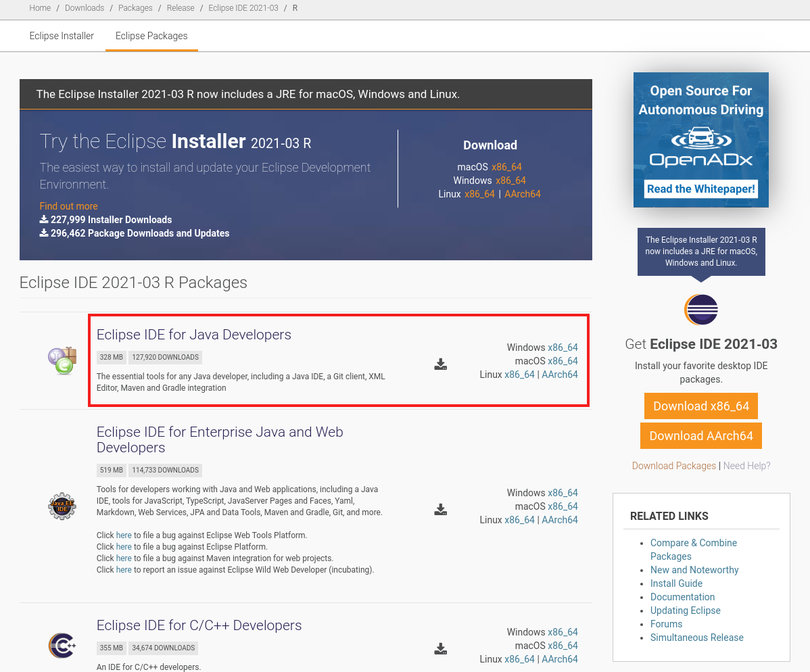Open Release breadcrumb link
The width and height of the screenshot is (810, 672).
click(x=181, y=7)
